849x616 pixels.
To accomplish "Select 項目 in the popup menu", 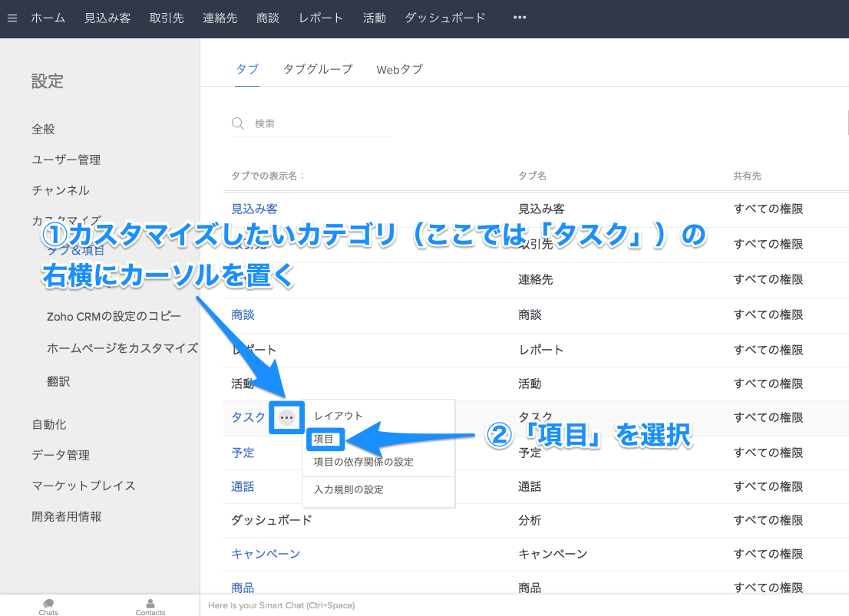I will (324, 439).
